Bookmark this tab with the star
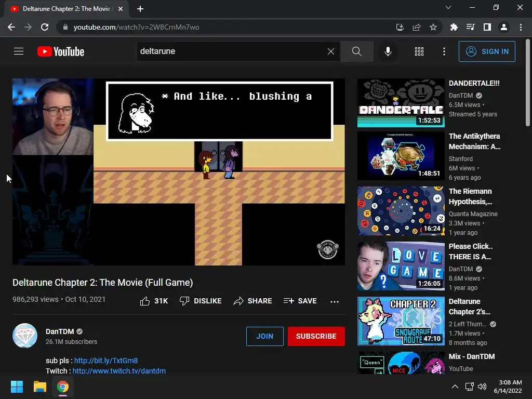The image size is (532, 399). tap(433, 27)
